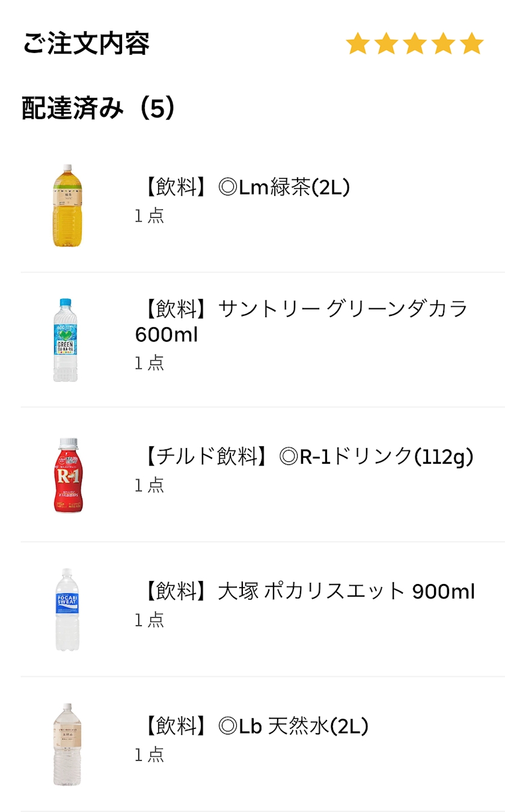Viewport: 505px width, 812px height.
Task: Tap the 1点 quantity under Lm緑茶
Action: point(149,216)
